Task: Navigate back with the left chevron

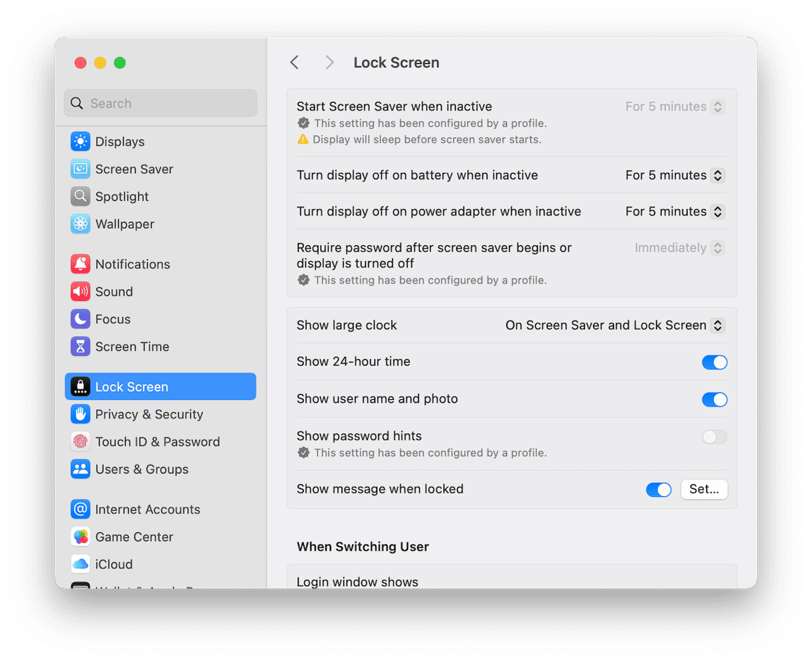Action: (294, 63)
